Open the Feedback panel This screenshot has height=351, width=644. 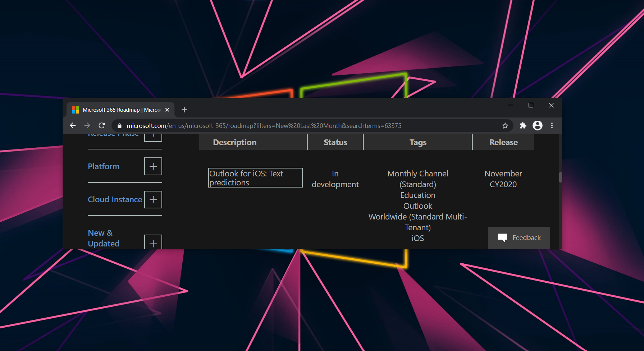tap(519, 237)
